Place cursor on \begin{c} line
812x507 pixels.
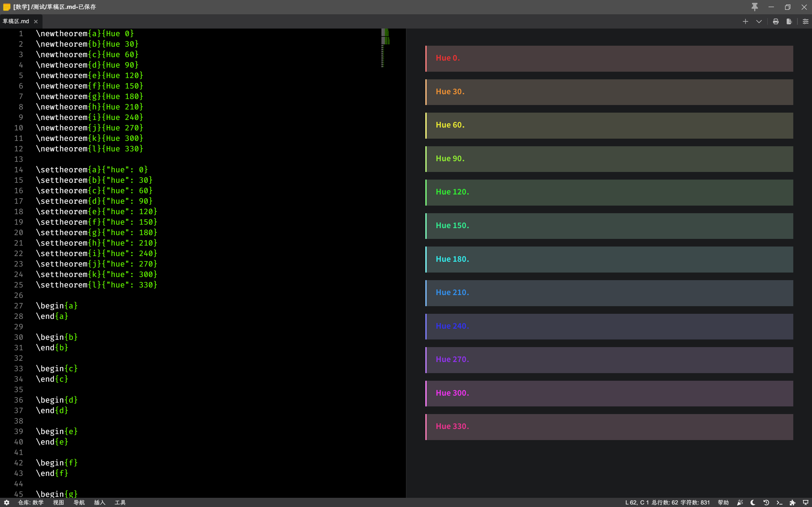click(57, 369)
